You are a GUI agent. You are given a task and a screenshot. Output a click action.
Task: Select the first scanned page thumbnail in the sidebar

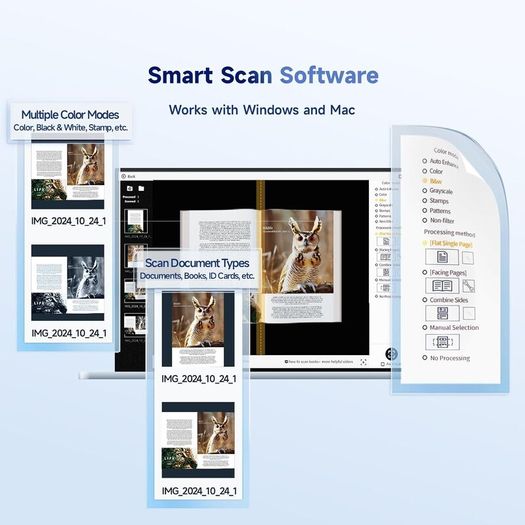tap(136, 221)
